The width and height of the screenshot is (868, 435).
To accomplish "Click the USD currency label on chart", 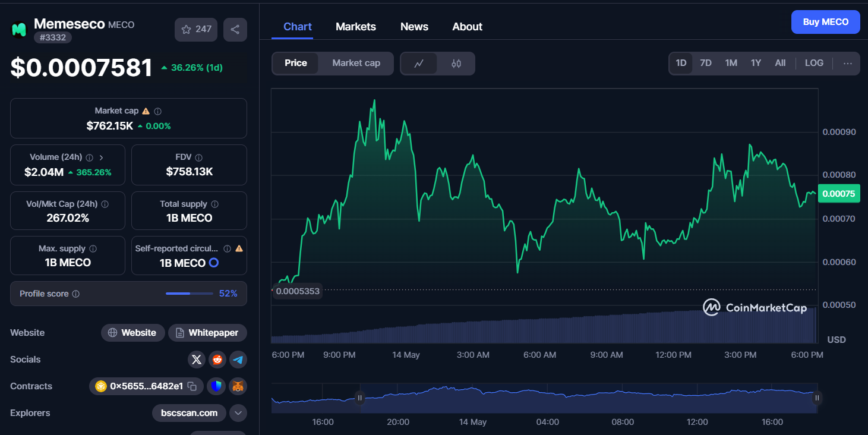I will click(x=837, y=340).
